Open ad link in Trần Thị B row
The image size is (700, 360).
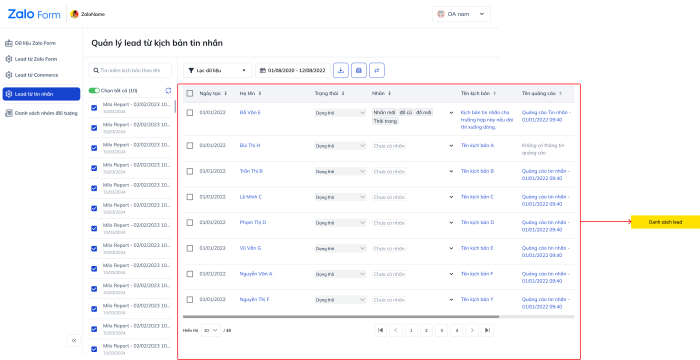[x=546, y=175]
